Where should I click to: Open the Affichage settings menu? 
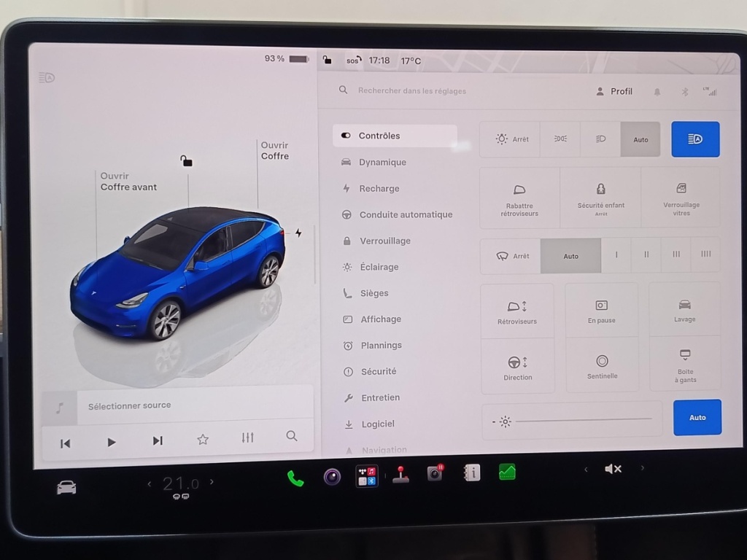372,319
